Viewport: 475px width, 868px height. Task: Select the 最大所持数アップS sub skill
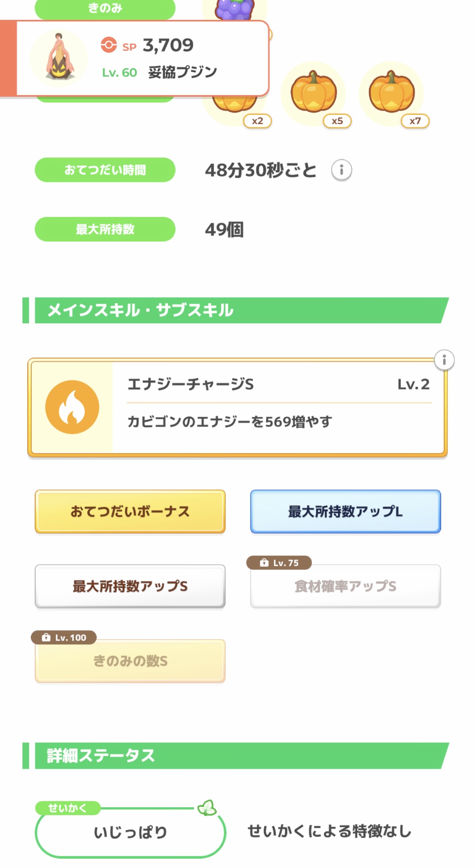[130, 586]
